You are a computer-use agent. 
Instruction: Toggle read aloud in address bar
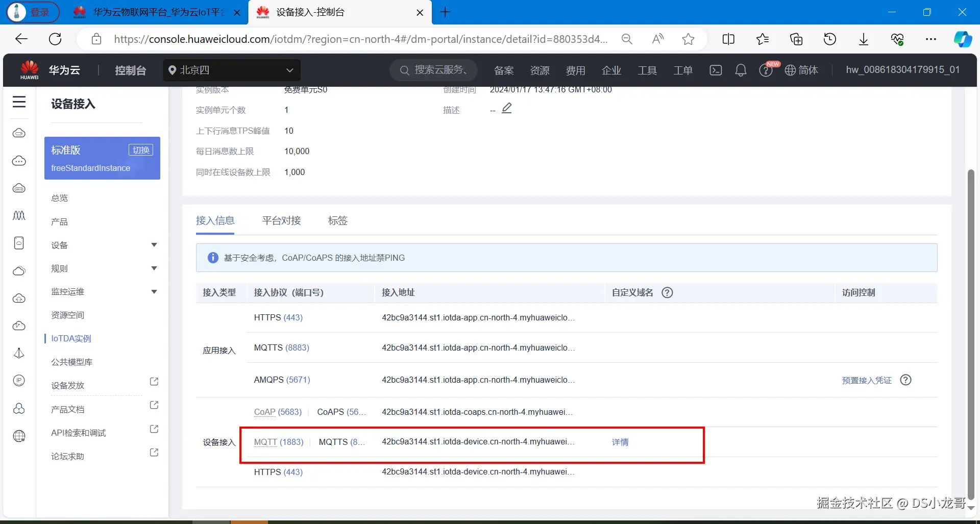coord(658,39)
